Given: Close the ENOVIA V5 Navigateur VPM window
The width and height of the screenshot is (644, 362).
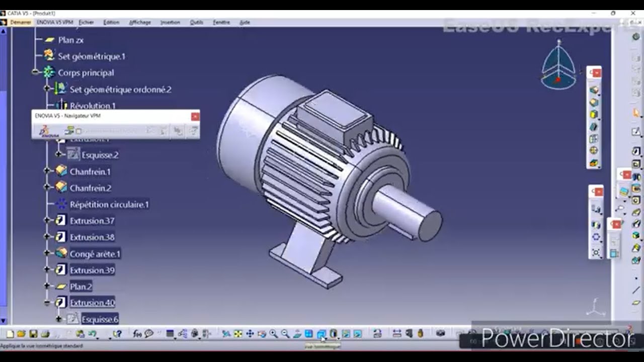Looking at the screenshot, I should tap(195, 116).
